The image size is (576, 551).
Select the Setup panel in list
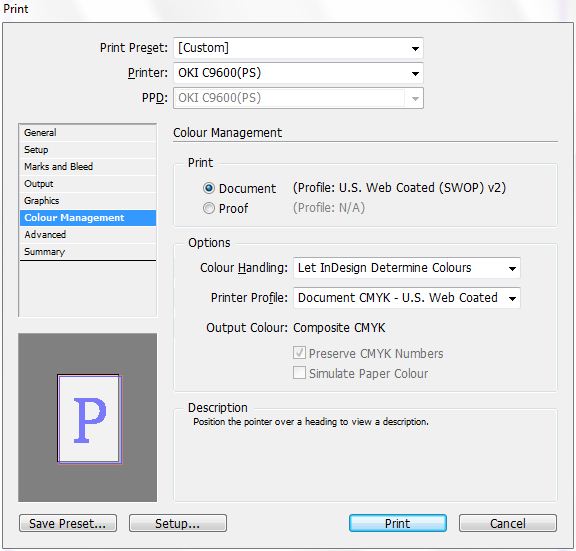pyautogui.click(x=88, y=150)
